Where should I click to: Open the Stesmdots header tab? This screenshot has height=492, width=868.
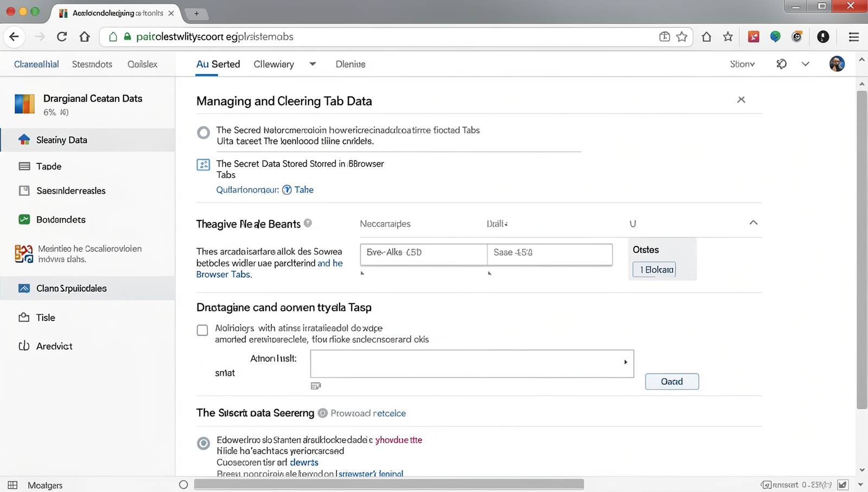click(92, 64)
